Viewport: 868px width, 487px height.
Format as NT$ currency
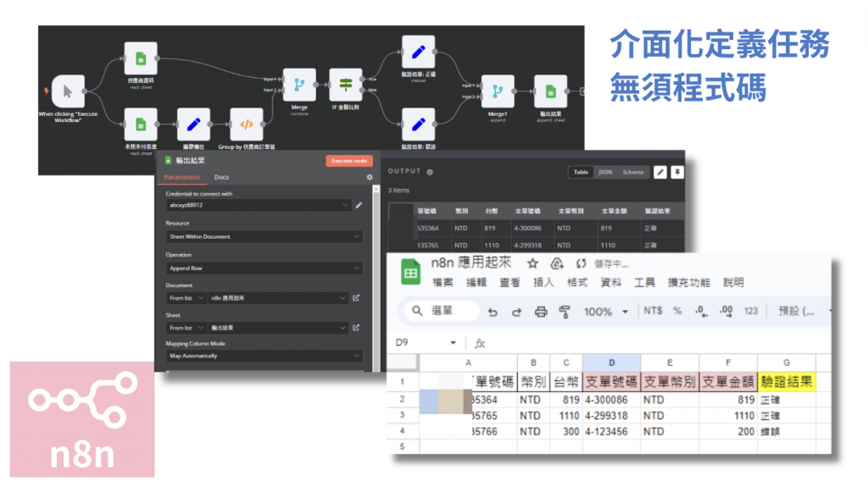(653, 311)
